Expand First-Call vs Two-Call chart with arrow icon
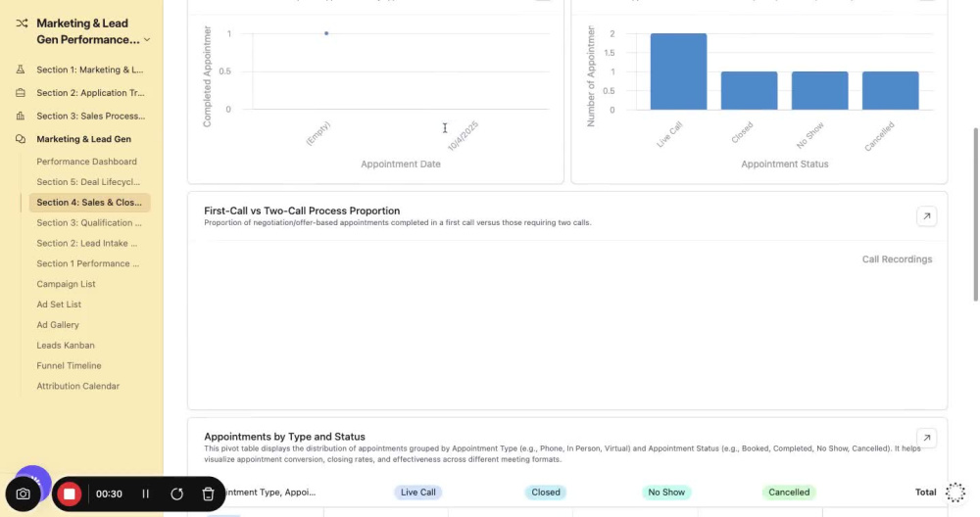Screen dimensions: 980x517 click(926, 216)
